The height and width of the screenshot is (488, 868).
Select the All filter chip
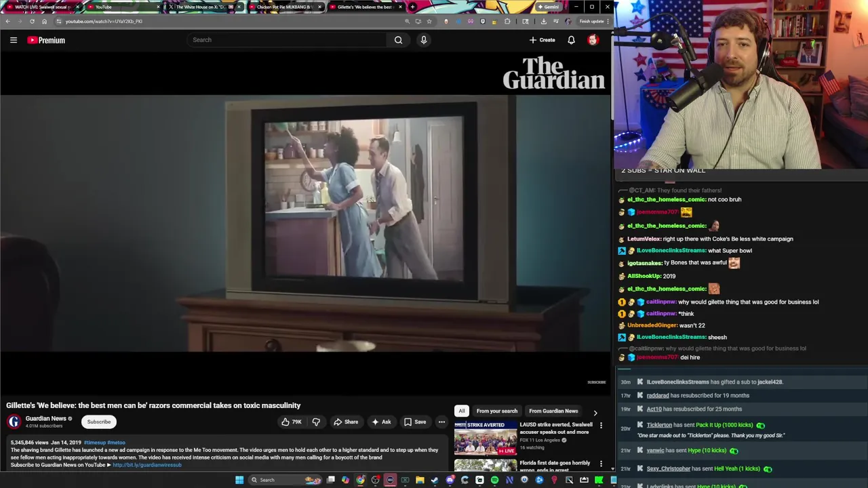462,411
